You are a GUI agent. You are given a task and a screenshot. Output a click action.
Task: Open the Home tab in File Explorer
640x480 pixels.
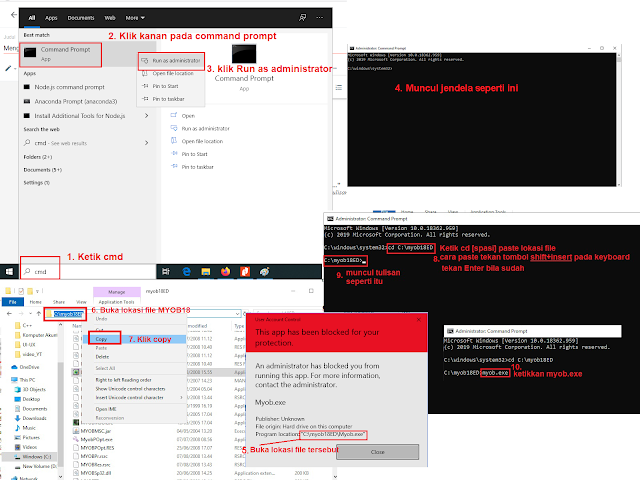(36, 302)
